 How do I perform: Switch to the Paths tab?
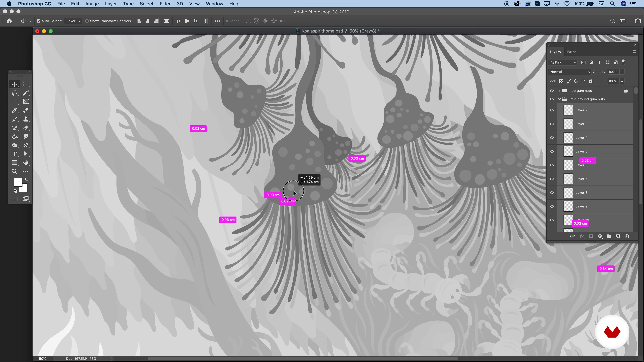tap(572, 52)
